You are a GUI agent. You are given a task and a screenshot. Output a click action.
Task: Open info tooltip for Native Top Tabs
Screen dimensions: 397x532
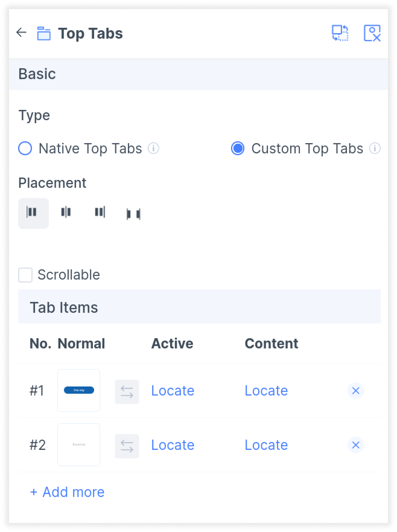(x=154, y=149)
